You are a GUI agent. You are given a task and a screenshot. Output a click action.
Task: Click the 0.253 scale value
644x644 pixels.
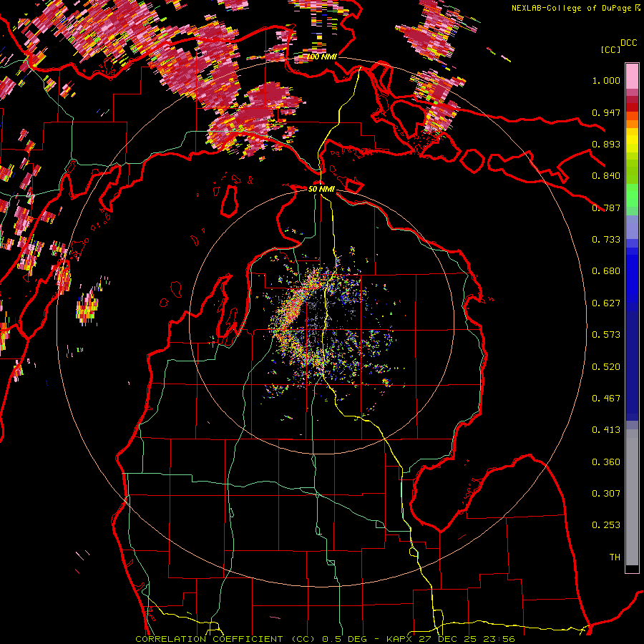606,525
